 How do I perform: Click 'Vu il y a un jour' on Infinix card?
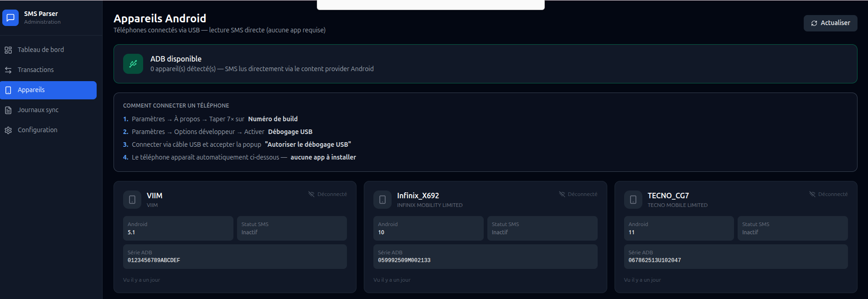(x=392, y=280)
